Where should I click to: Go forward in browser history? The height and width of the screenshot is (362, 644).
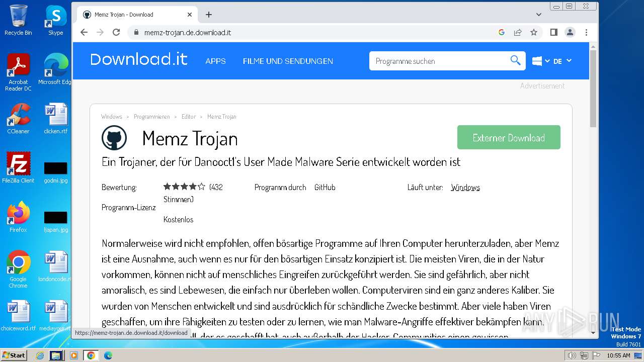100,32
